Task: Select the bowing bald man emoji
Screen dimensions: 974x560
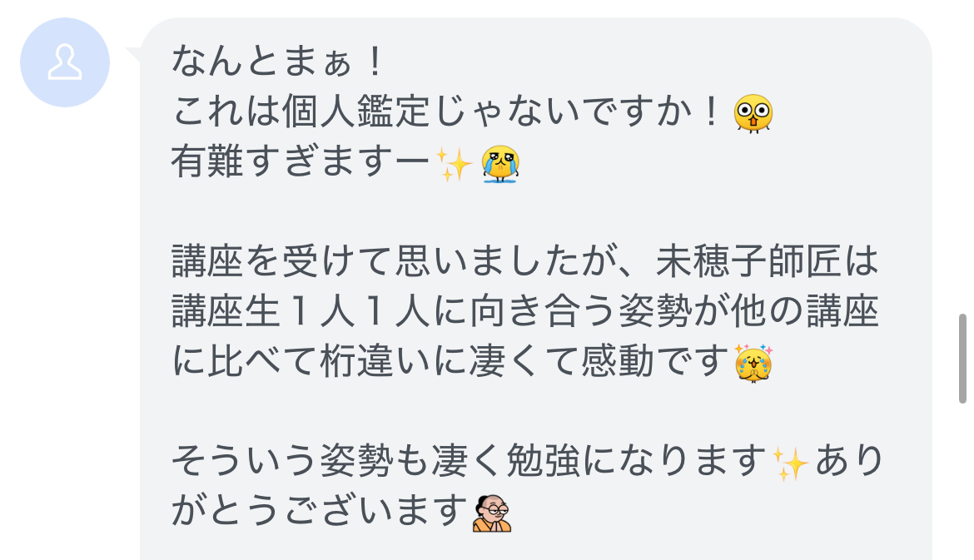Action: click(x=491, y=513)
